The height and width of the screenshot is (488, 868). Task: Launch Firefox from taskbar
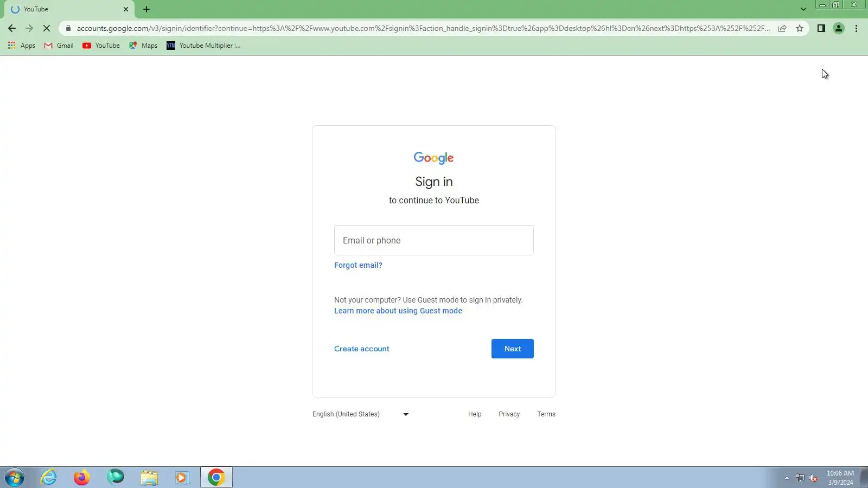[x=82, y=478]
